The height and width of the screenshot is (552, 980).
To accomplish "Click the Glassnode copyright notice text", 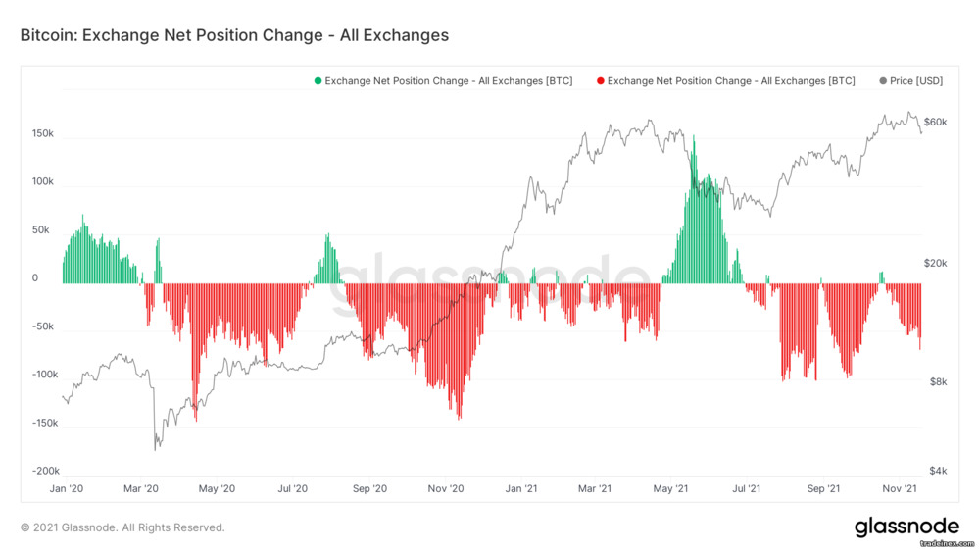I will pyautogui.click(x=122, y=527).
